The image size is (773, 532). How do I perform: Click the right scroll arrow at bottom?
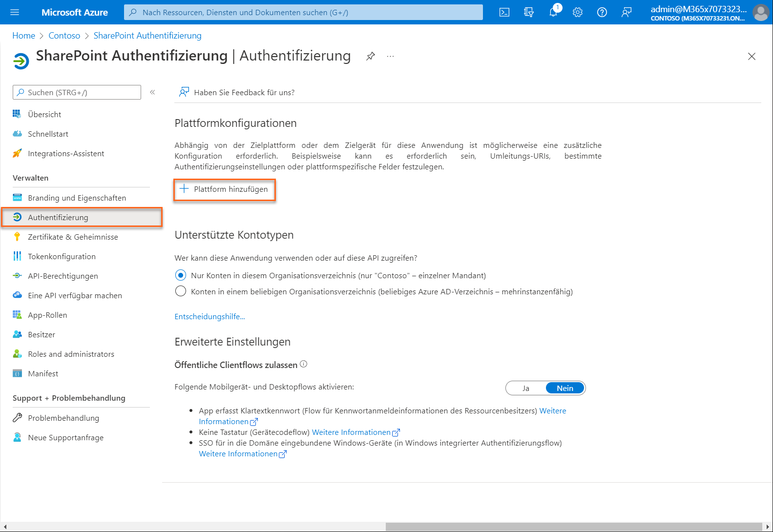tap(768, 527)
